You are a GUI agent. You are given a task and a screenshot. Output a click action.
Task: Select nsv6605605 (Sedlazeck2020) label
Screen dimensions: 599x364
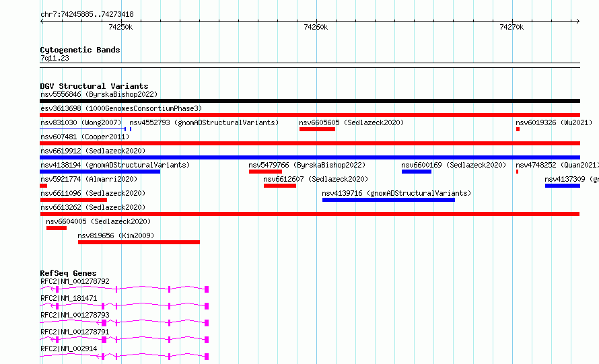[351, 122]
